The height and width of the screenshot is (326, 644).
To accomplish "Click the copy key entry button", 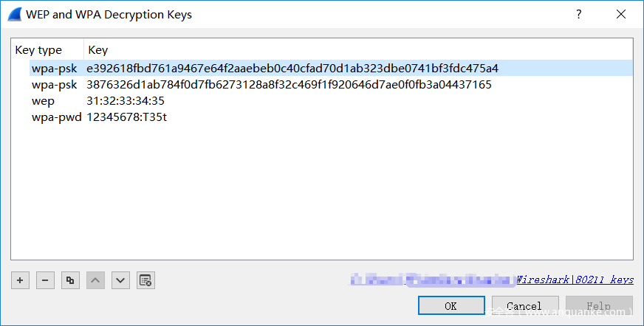I will coord(70,280).
